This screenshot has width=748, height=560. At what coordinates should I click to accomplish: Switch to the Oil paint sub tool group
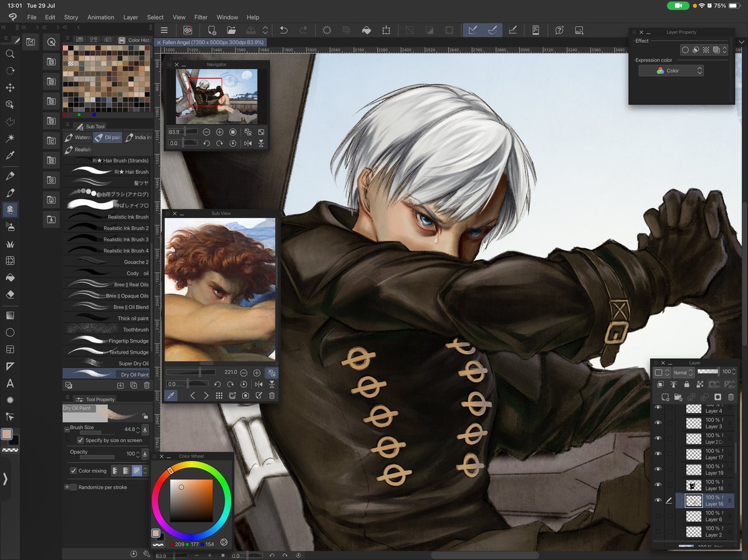tap(108, 137)
